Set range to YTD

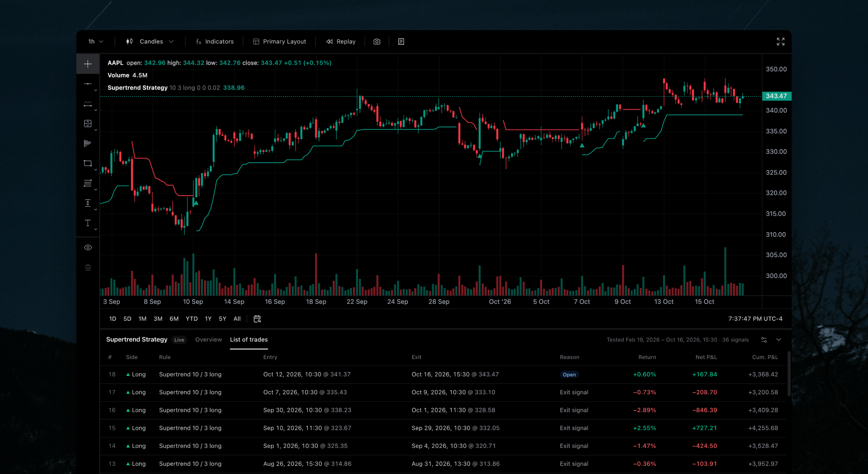(x=192, y=319)
